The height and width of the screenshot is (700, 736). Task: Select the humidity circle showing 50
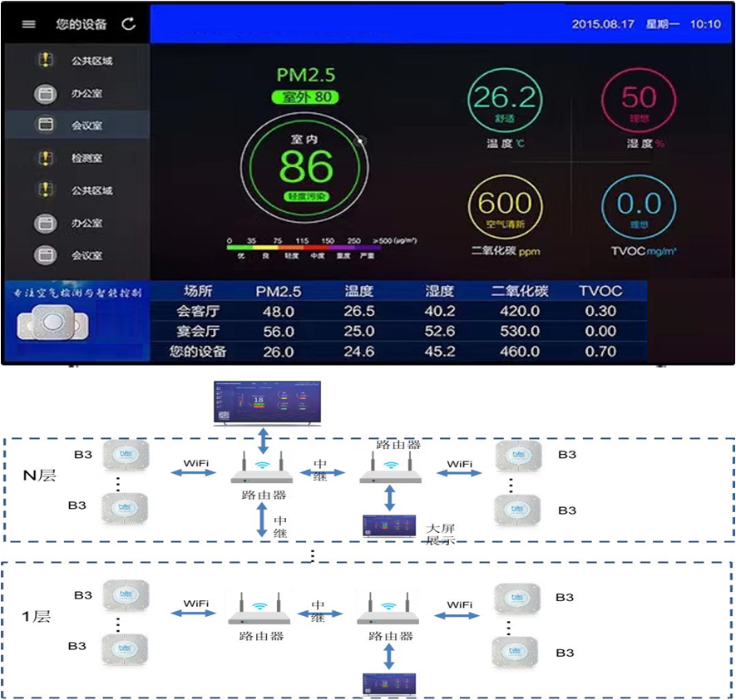click(x=639, y=100)
